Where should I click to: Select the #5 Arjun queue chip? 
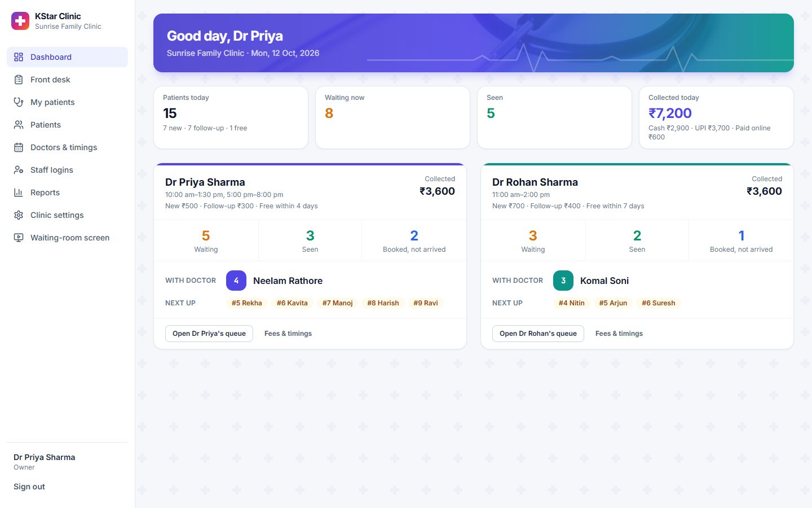613,303
